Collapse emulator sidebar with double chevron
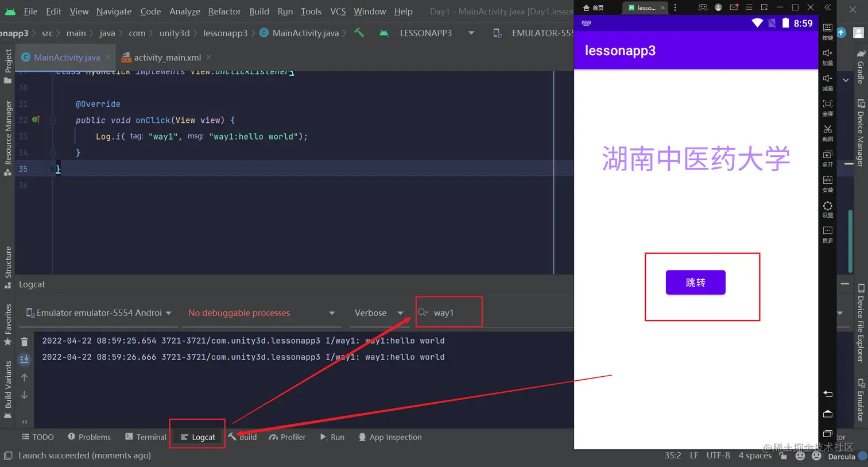This screenshot has width=868, height=467. pyautogui.click(x=827, y=7)
